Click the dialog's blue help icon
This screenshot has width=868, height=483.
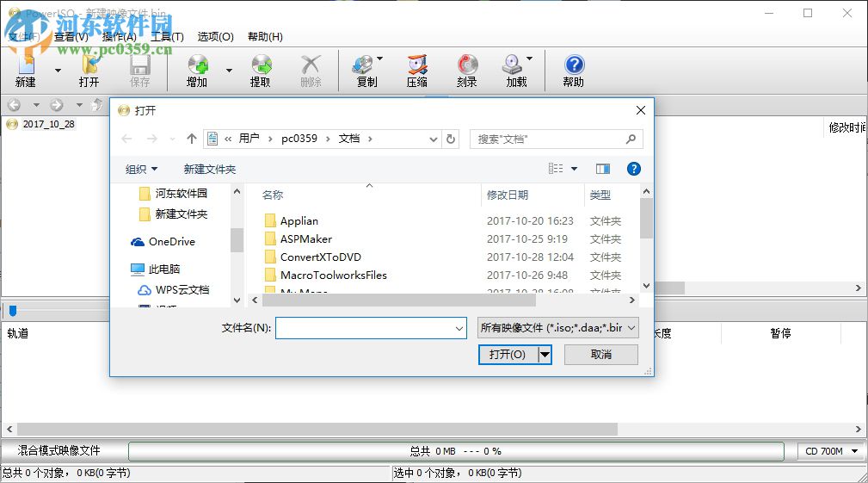[x=634, y=169]
